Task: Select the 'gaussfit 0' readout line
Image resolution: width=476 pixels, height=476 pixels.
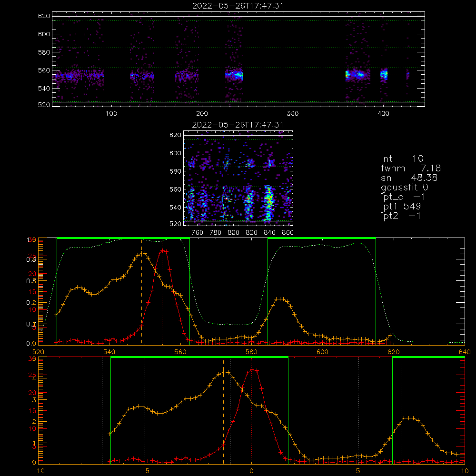Action: (x=405, y=187)
